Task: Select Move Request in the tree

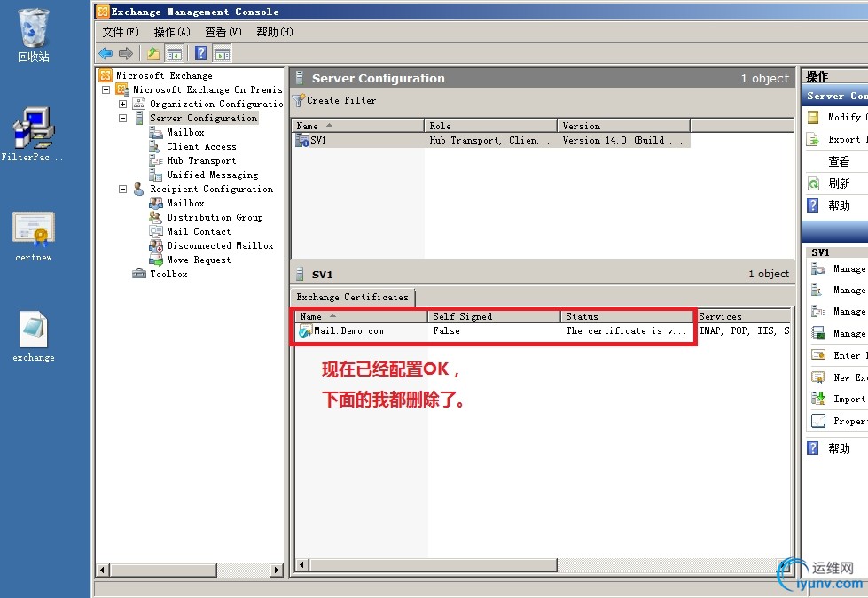Action: (199, 260)
